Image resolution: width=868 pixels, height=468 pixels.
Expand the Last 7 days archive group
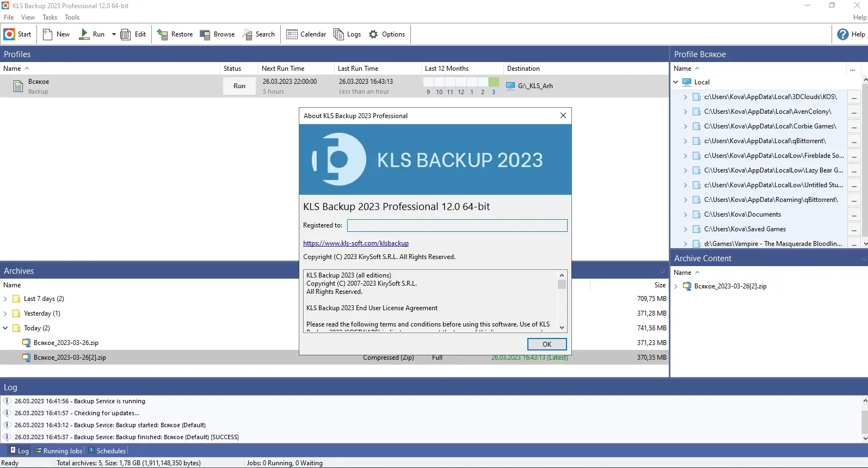pyautogui.click(x=5, y=299)
